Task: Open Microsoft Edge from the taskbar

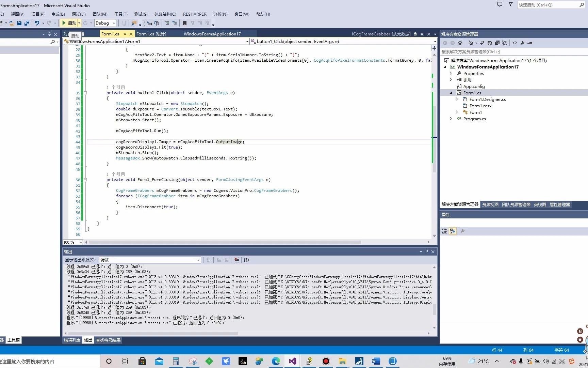Action: [276, 361]
